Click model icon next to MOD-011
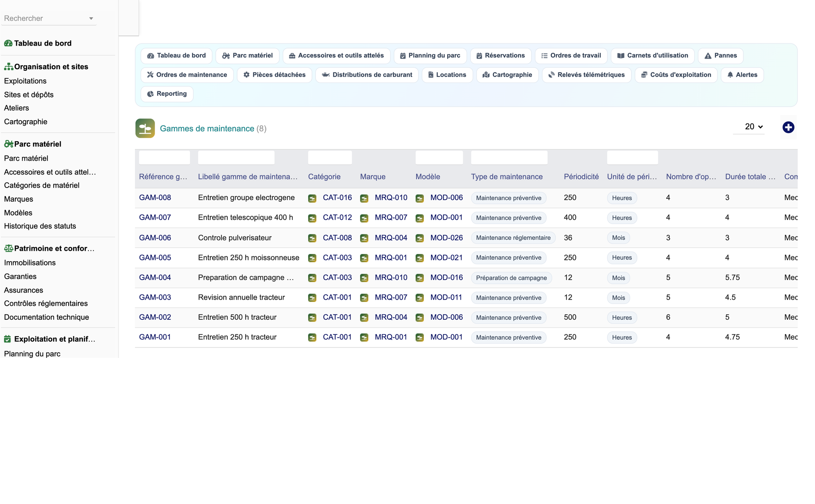The height and width of the screenshot is (504, 815). (x=420, y=298)
